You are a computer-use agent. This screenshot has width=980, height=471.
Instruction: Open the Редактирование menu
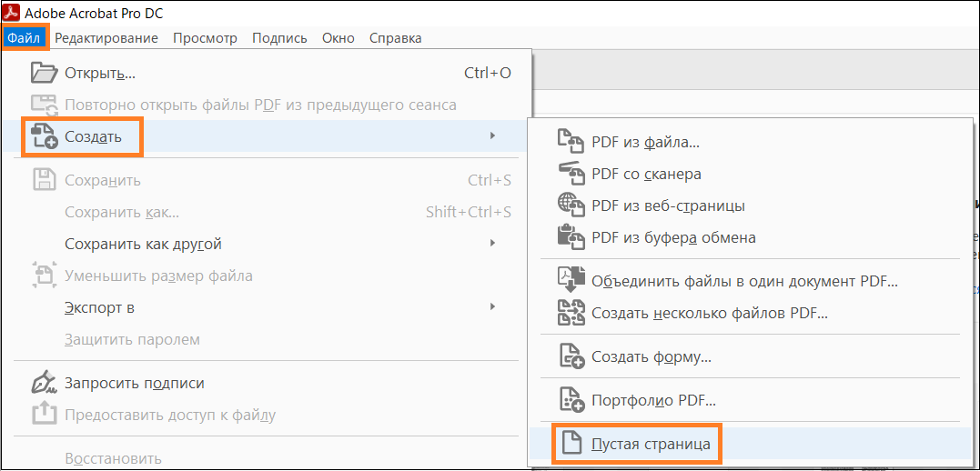point(106,37)
